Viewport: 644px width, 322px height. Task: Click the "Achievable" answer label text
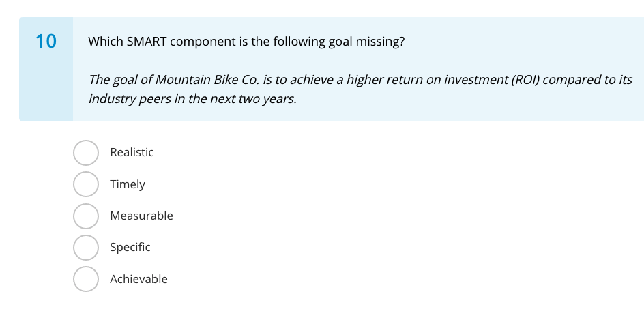[138, 279]
